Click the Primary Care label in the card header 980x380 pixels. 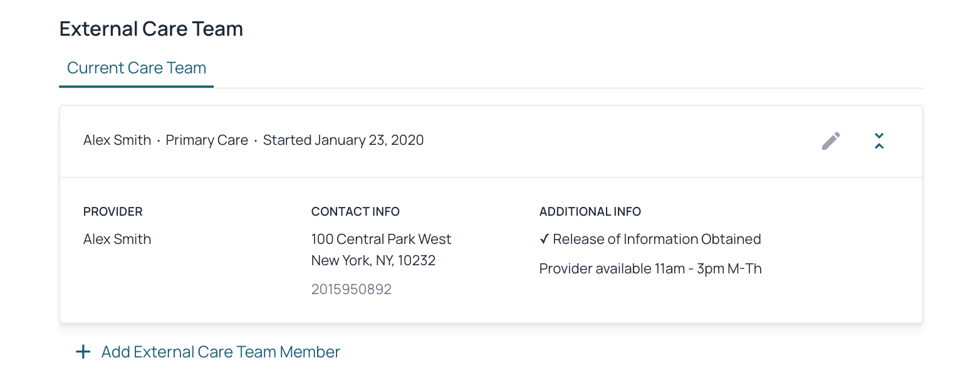point(207,140)
